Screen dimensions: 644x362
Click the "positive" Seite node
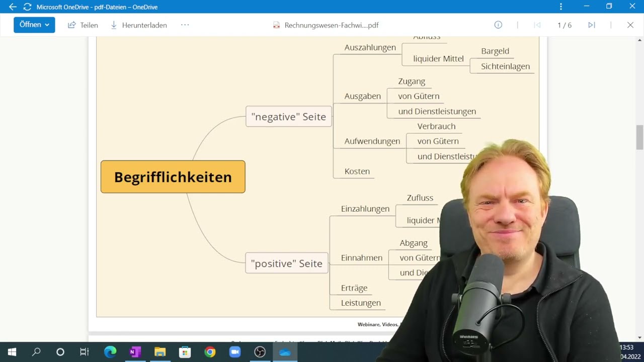[287, 263]
